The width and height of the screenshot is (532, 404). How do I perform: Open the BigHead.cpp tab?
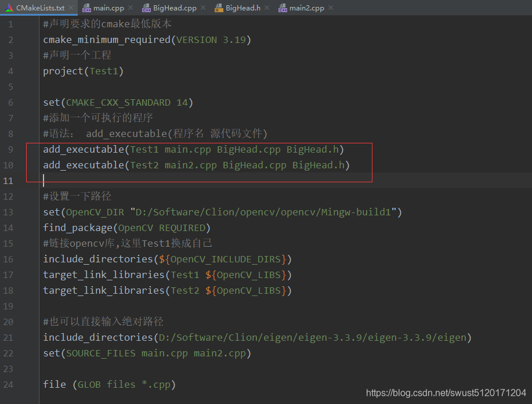click(174, 8)
